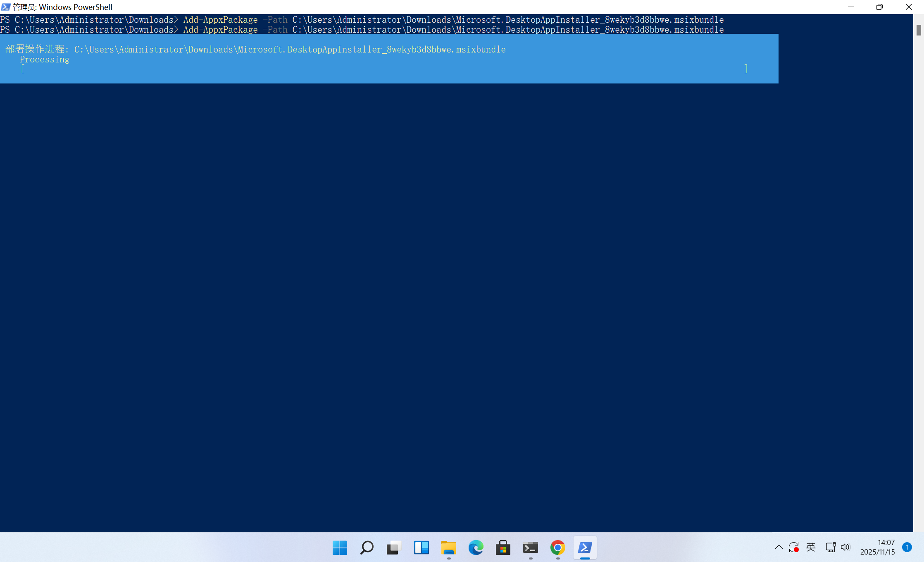Select the active PowerShell taskbar icon
This screenshot has width=924, height=562.
[x=585, y=548]
